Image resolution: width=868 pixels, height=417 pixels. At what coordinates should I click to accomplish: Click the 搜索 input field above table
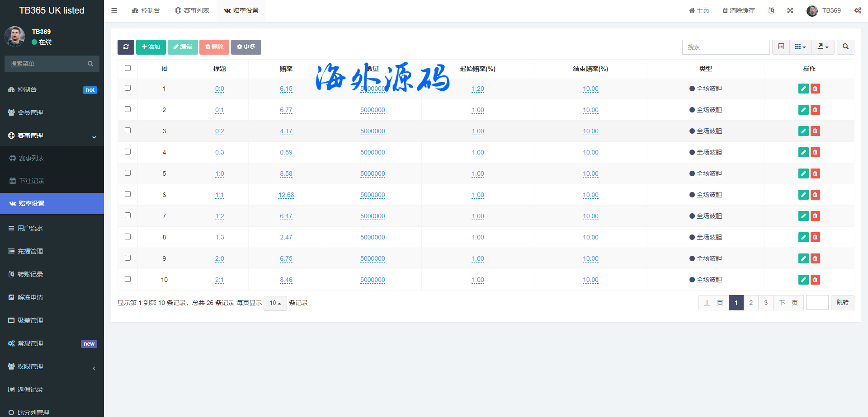(726, 47)
